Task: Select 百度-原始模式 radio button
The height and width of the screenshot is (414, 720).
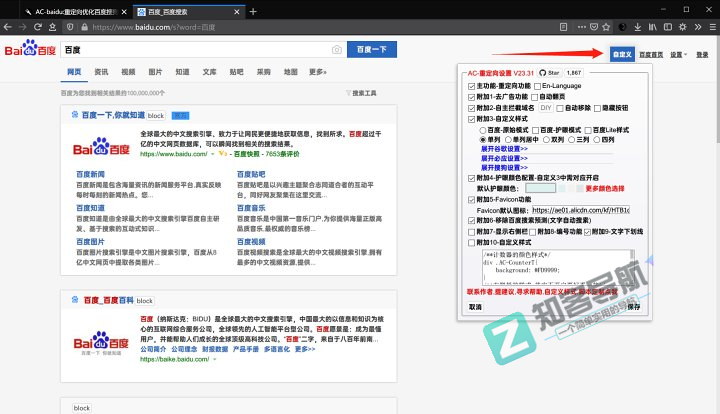Action: point(483,130)
